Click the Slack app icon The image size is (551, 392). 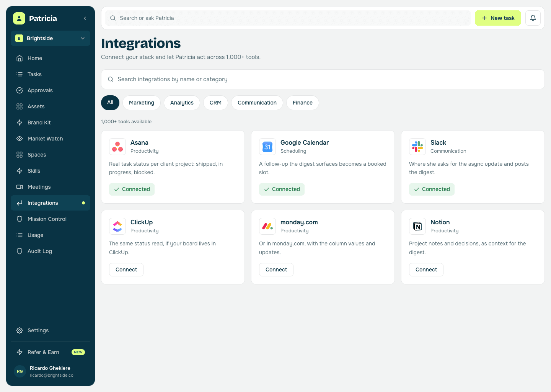tap(417, 147)
